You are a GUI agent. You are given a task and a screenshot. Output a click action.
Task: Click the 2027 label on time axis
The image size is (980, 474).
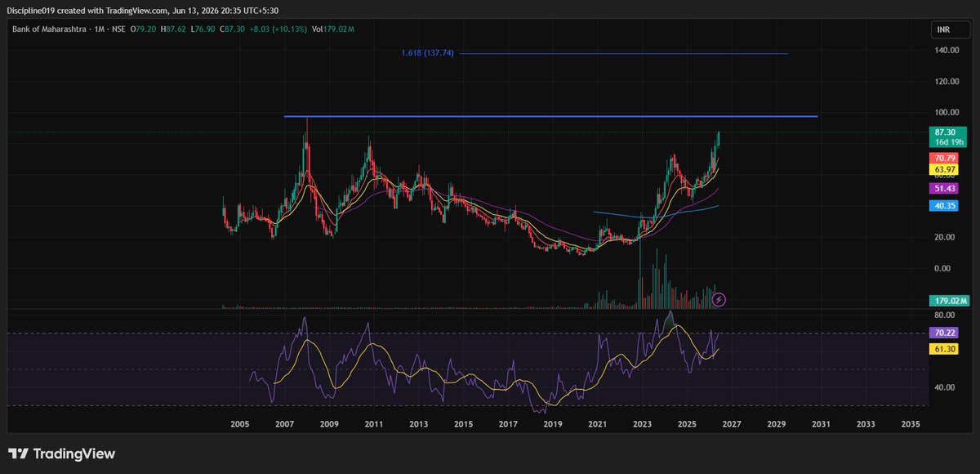[x=732, y=424]
